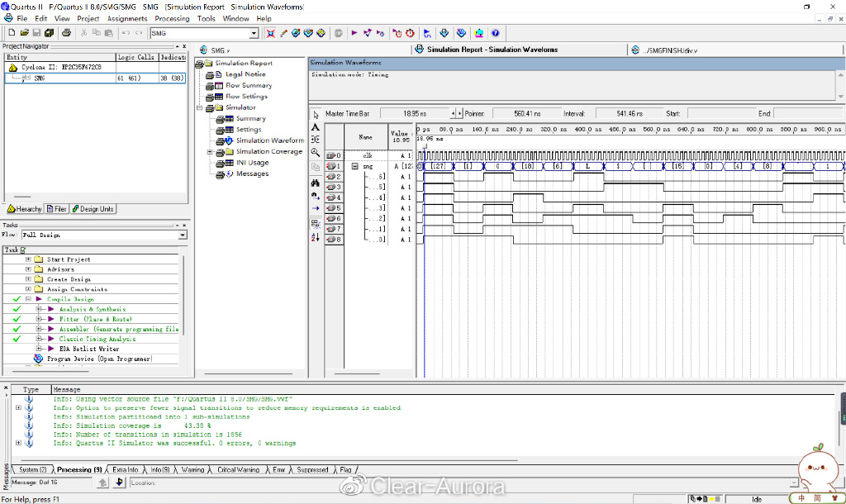
Task: Click the Master Time Bar right arrow
Action: pyautogui.click(x=459, y=114)
